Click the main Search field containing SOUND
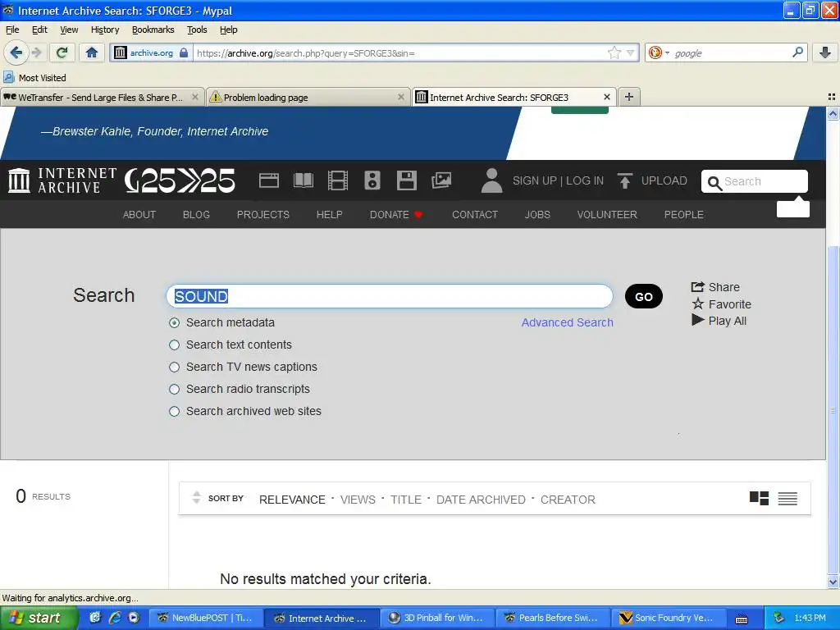 click(390, 296)
